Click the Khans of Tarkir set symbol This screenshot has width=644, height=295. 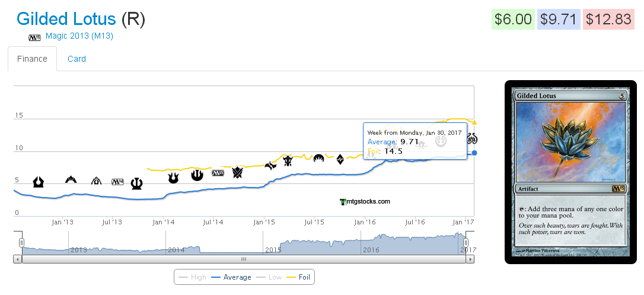point(238,172)
